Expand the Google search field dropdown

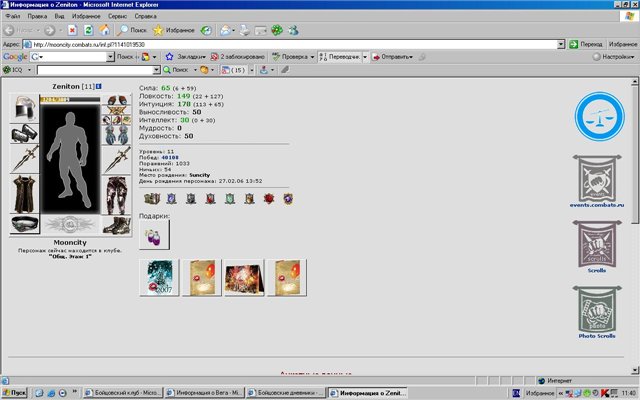pyautogui.click(x=110, y=57)
